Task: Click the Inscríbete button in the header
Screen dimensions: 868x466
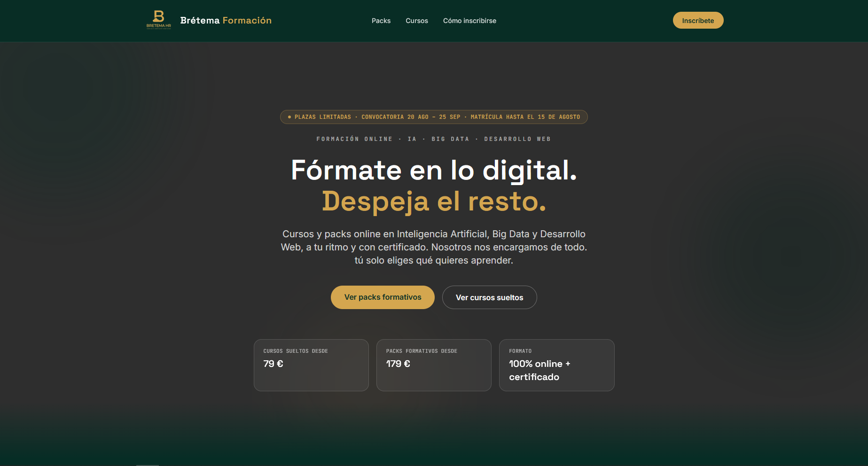Action: pyautogui.click(x=698, y=20)
